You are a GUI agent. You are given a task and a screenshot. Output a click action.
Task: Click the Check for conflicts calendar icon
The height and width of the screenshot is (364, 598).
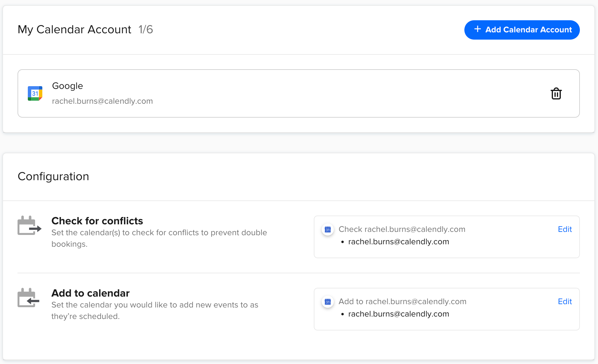click(x=29, y=226)
